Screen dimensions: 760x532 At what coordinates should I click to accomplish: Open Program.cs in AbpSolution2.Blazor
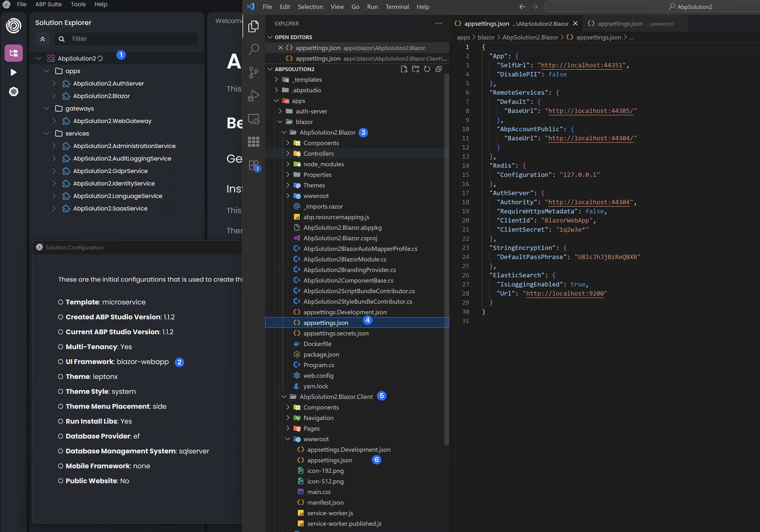tap(319, 365)
